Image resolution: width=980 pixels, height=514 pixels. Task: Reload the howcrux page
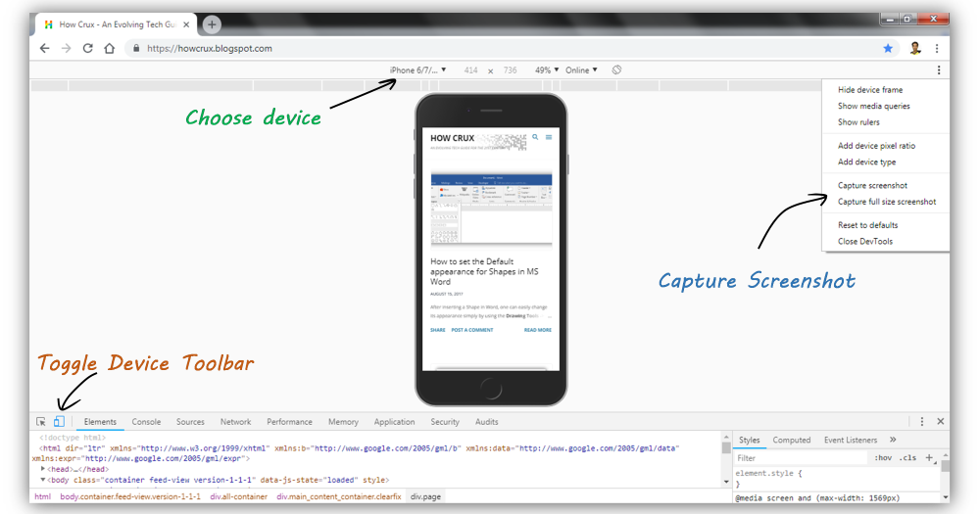(87, 48)
